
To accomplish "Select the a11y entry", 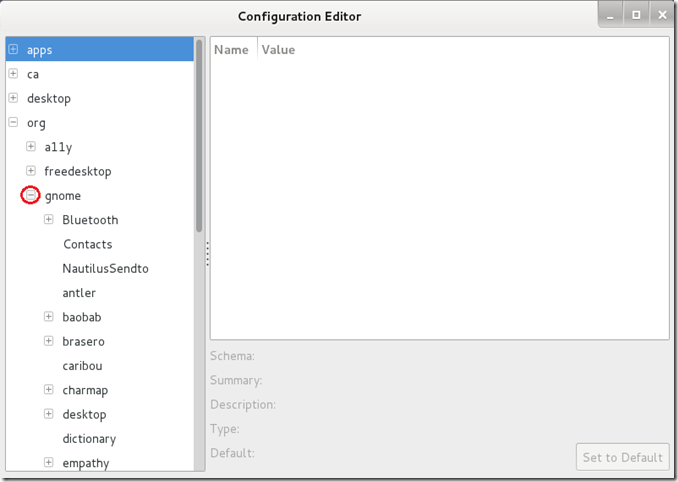I will tap(58, 147).
